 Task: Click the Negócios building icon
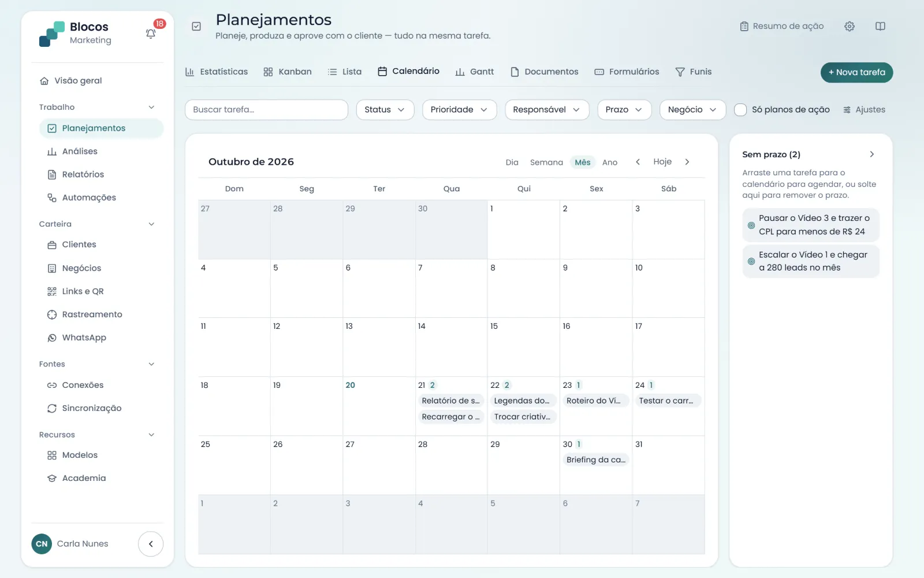pos(52,268)
